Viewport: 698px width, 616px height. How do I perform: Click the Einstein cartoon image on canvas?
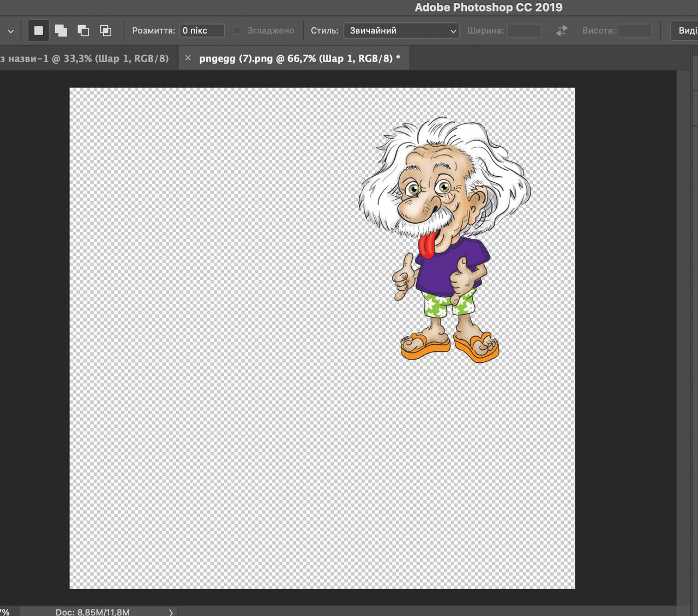(444, 239)
